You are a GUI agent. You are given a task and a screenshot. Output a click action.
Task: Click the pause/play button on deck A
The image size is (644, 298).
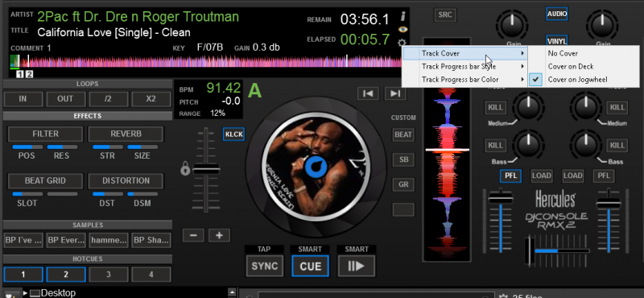[x=356, y=266]
